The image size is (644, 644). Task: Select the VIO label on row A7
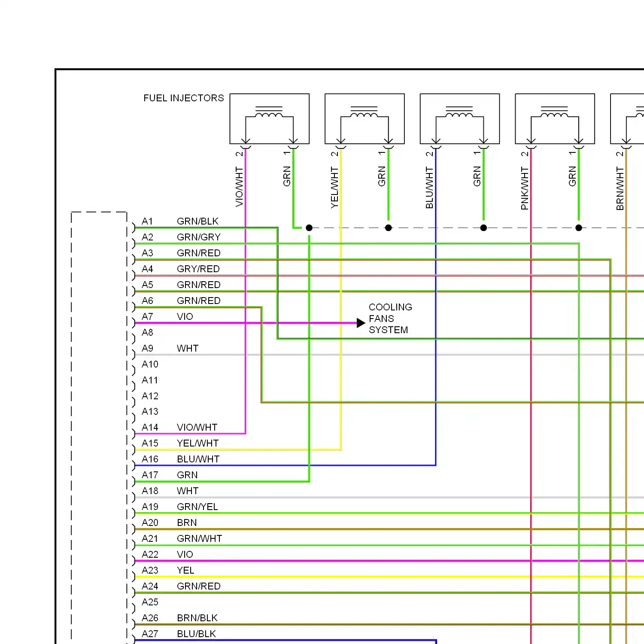(x=185, y=317)
